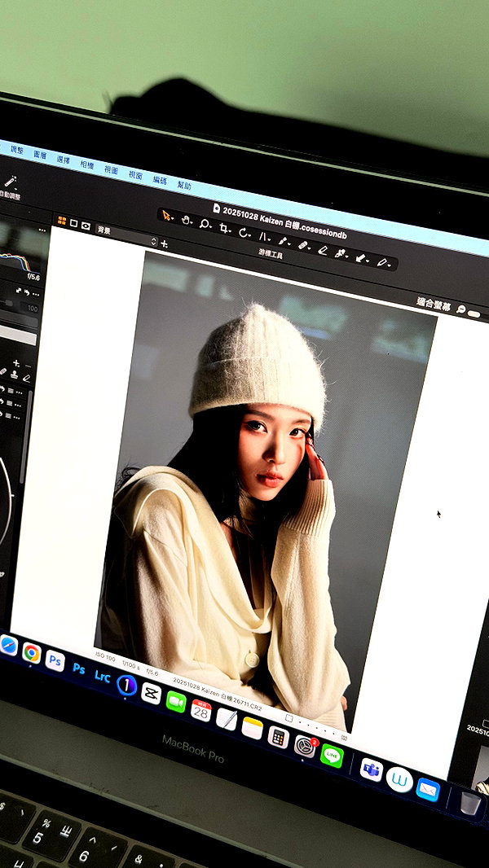The width and height of the screenshot is (489, 868).
Task: Select the left panel eraser mask icon
Action: pyautogui.click(x=26, y=378)
